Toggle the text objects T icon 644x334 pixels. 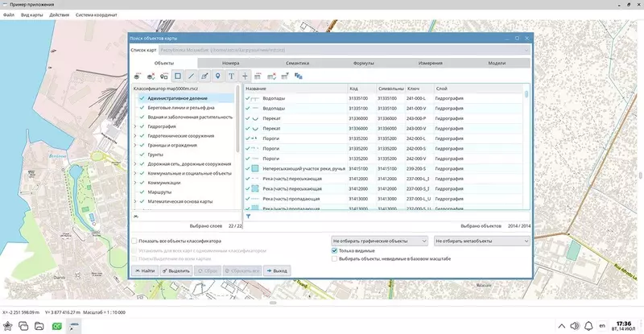231,76
